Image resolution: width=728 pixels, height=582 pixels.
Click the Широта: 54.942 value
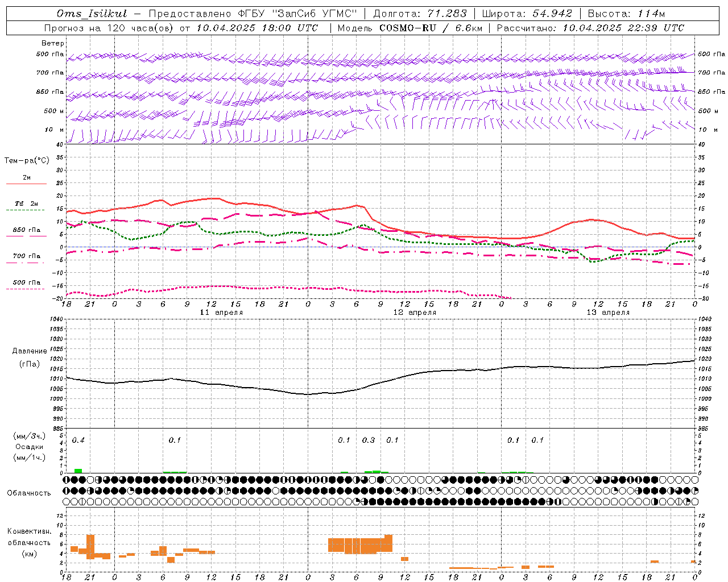(x=527, y=14)
